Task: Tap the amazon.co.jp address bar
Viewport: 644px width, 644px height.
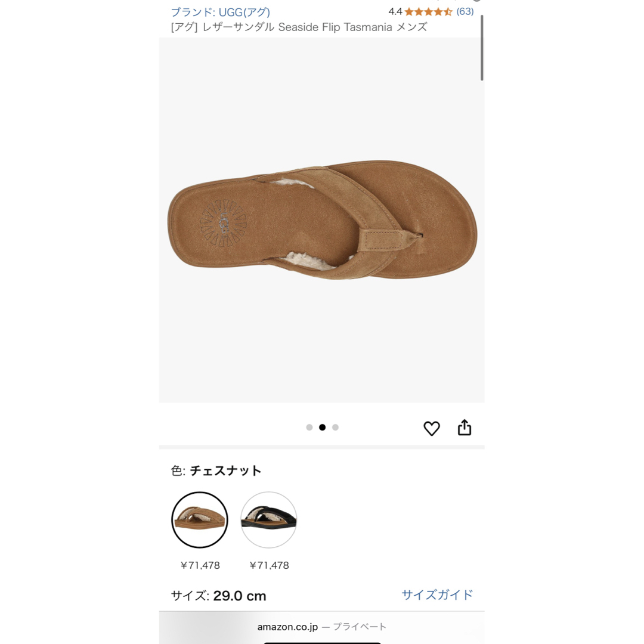Action: point(321,627)
